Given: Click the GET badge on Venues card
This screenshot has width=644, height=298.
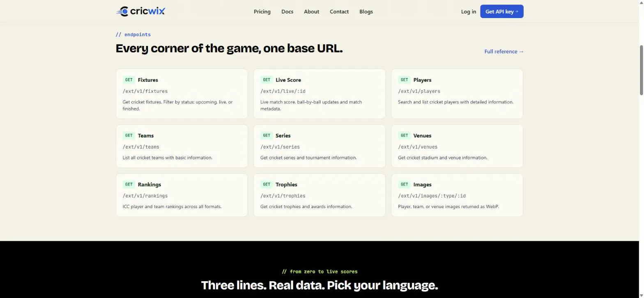Looking at the screenshot, I should pyautogui.click(x=404, y=135).
